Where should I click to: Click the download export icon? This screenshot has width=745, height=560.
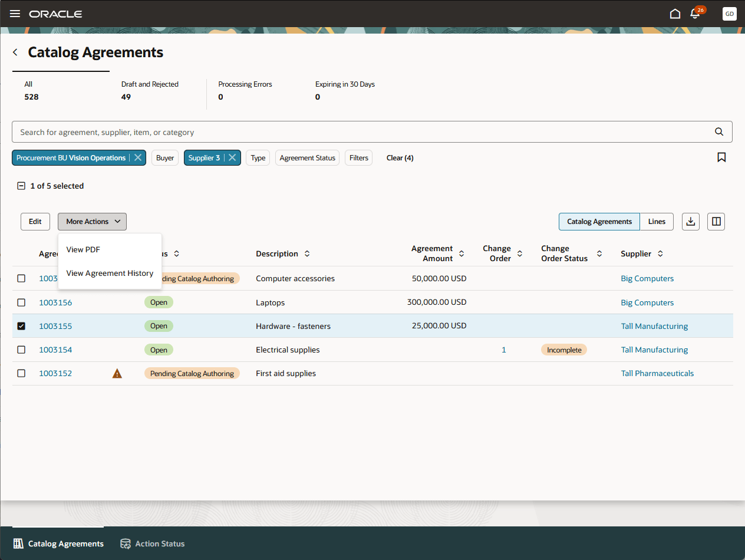[x=690, y=221]
